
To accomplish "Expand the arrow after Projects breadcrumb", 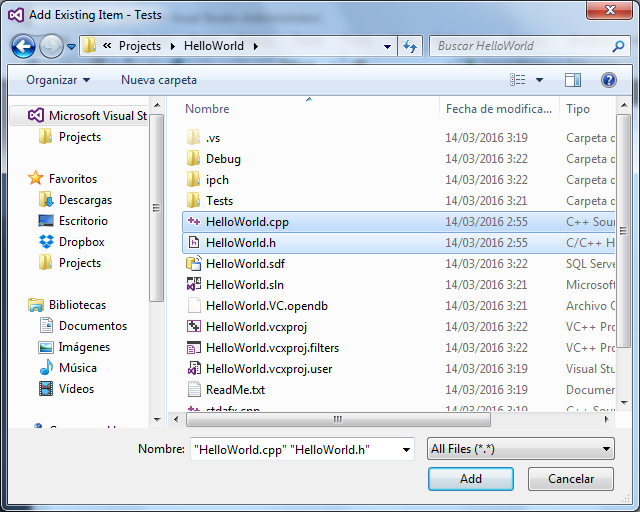I will (173, 46).
